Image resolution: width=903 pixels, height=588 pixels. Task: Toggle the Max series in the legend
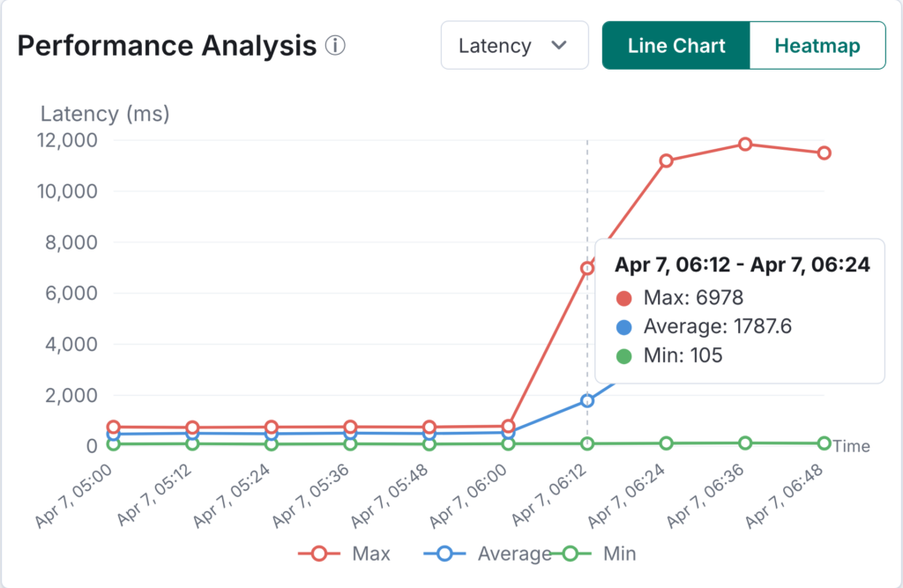point(344,554)
